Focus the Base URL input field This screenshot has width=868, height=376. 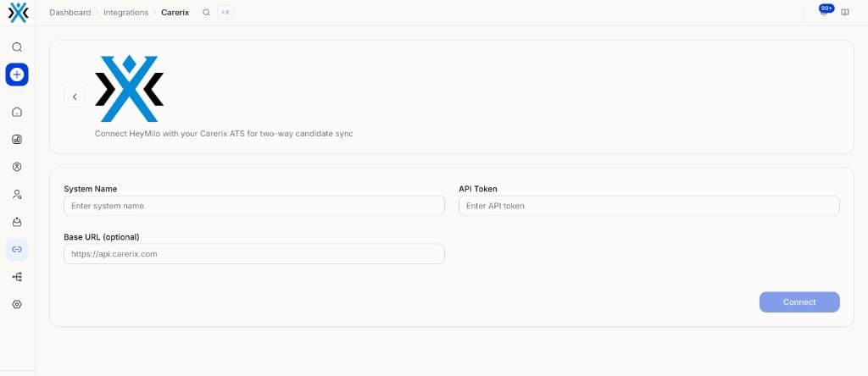point(254,254)
